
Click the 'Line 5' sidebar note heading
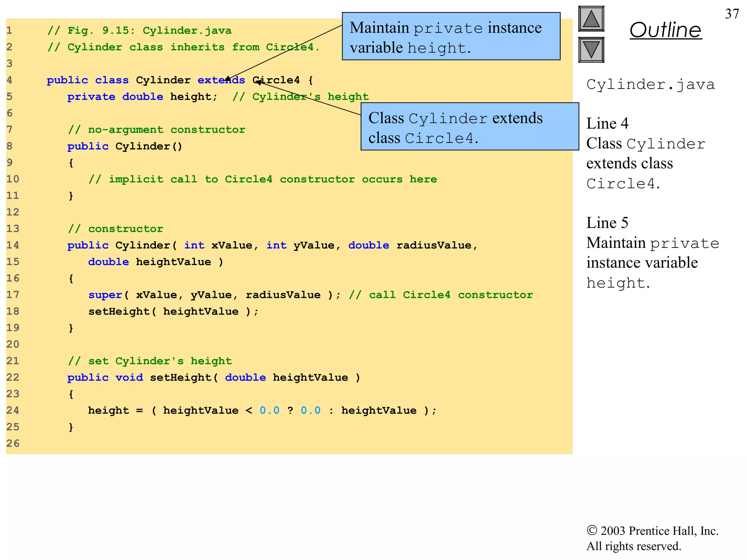point(607,223)
